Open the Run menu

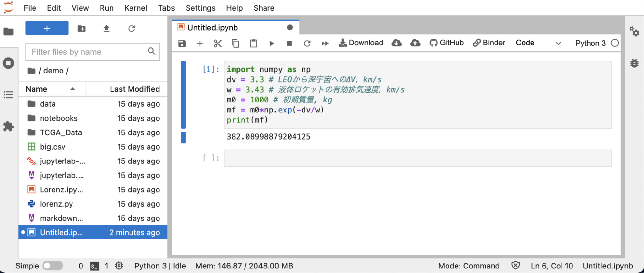(x=107, y=8)
